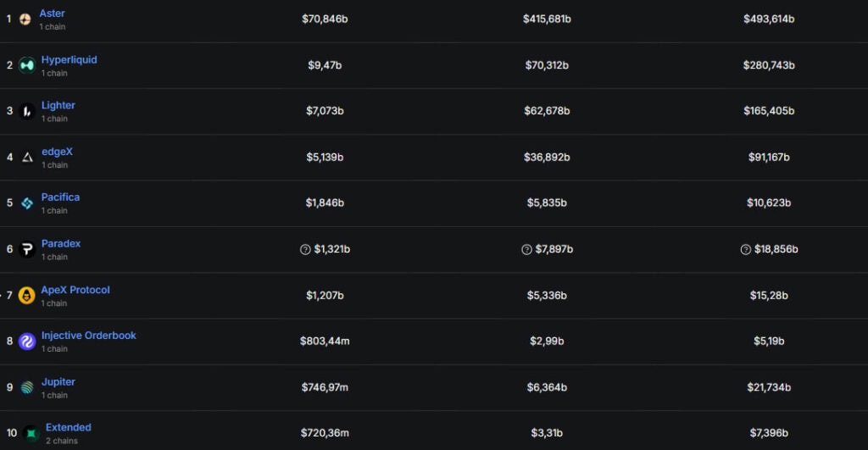Viewport: 868px width, 450px height.
Task: Open the Injective Orderbook link
Action: coord(88,335)
